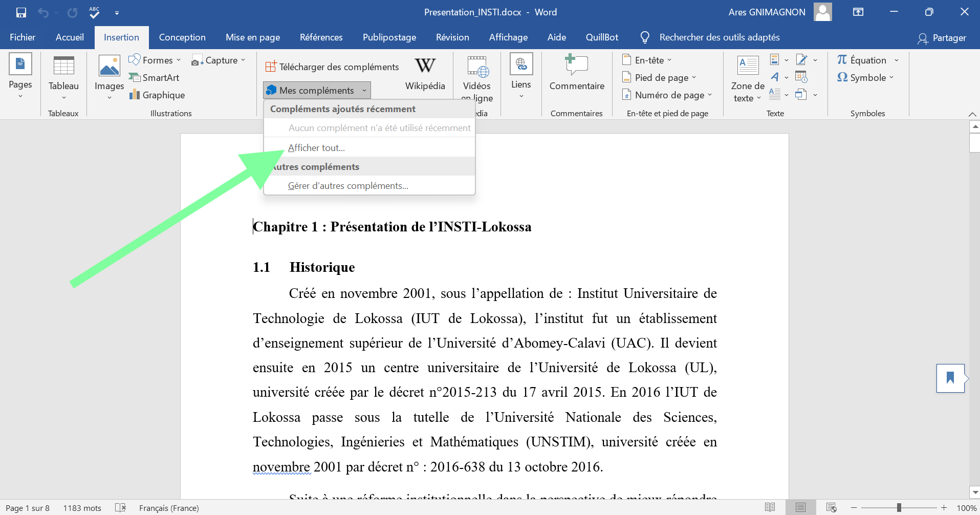Switch to Mode Lecture view
Viewport: 980px width, 515px height.
click(x=770, y=507)
